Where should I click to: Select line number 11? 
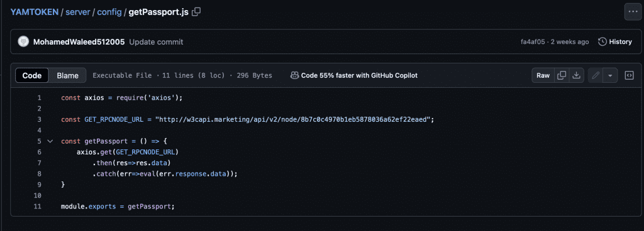coord(37,207)
